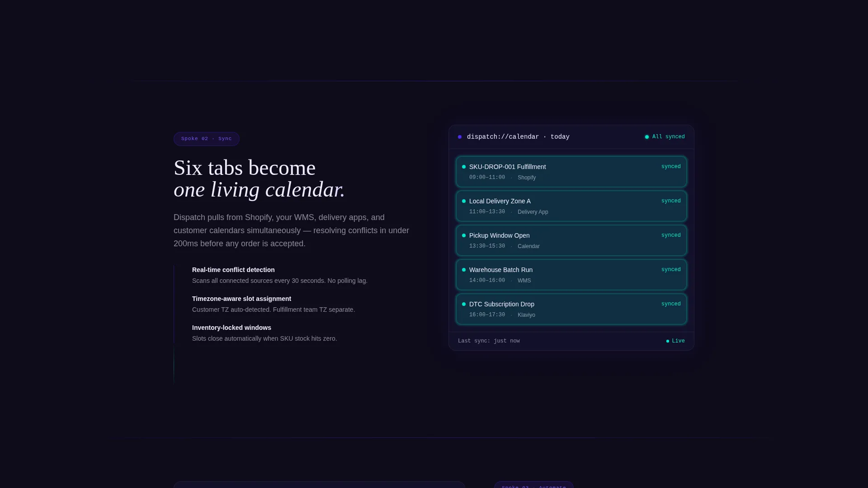Select the Warehouse Batch Run event title
This screenshot has height=488, width=868.
coord(501,270)
